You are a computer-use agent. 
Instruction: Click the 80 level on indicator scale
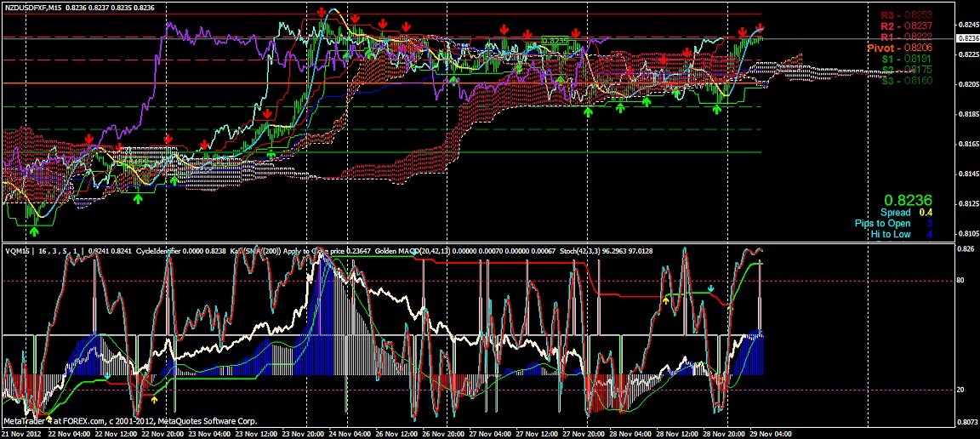(x=960, y=281)
